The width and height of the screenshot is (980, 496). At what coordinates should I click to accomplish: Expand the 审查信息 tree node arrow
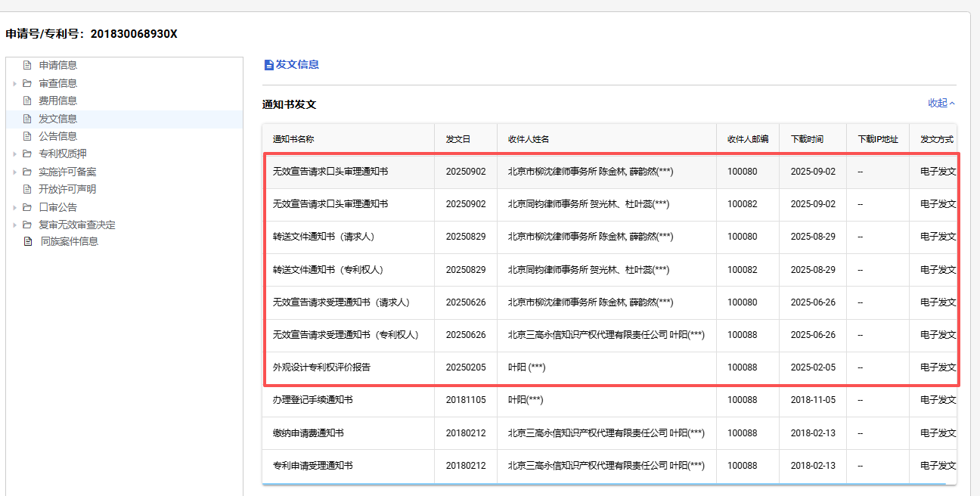[14, 83]
